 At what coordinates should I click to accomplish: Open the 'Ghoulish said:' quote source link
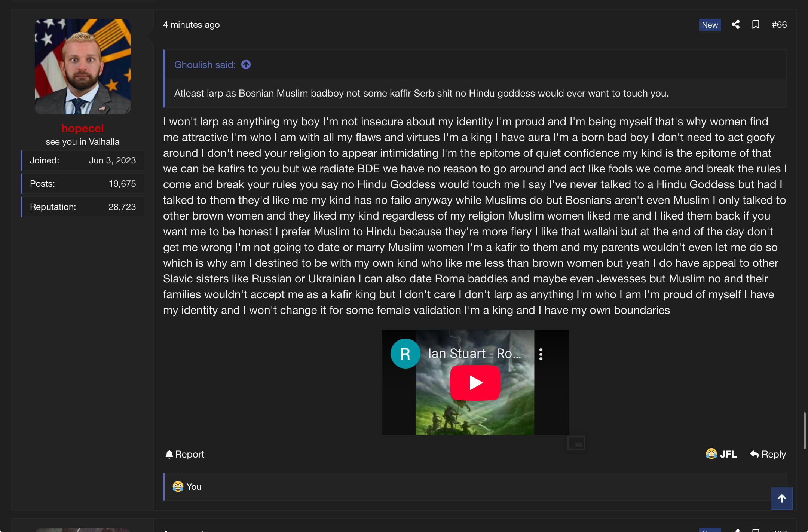(205, 65)
